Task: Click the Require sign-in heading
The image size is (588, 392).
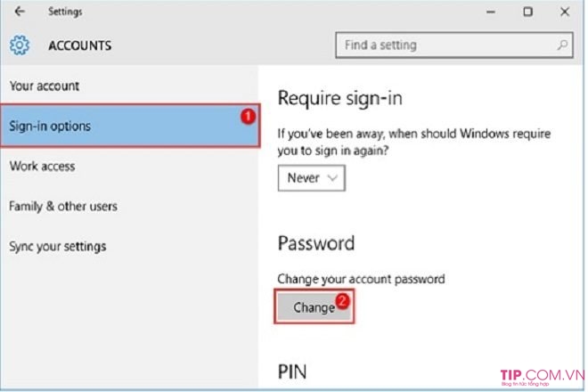Action: tap(339, 98)
